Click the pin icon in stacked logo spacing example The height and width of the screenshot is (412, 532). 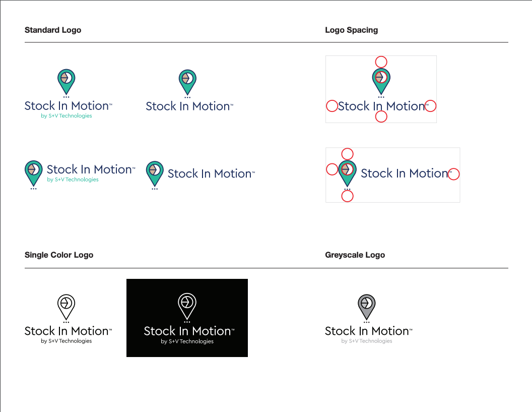tap(381, 81)
